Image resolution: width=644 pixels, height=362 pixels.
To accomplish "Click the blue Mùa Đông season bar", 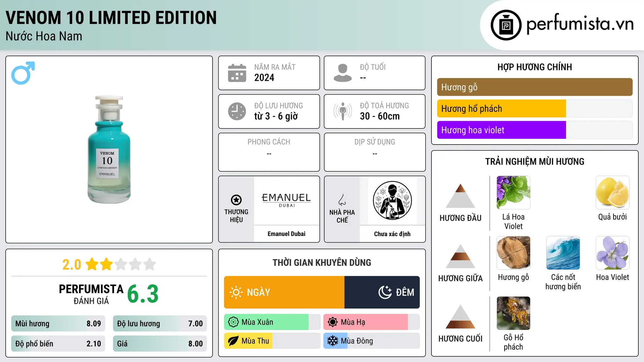I will (336, 341).
